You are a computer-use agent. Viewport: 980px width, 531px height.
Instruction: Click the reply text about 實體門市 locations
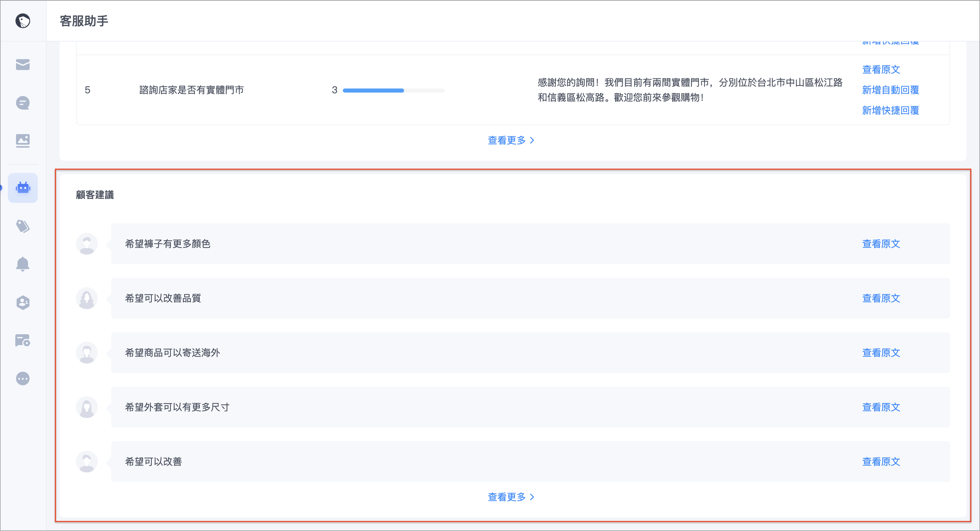[690, 90]
